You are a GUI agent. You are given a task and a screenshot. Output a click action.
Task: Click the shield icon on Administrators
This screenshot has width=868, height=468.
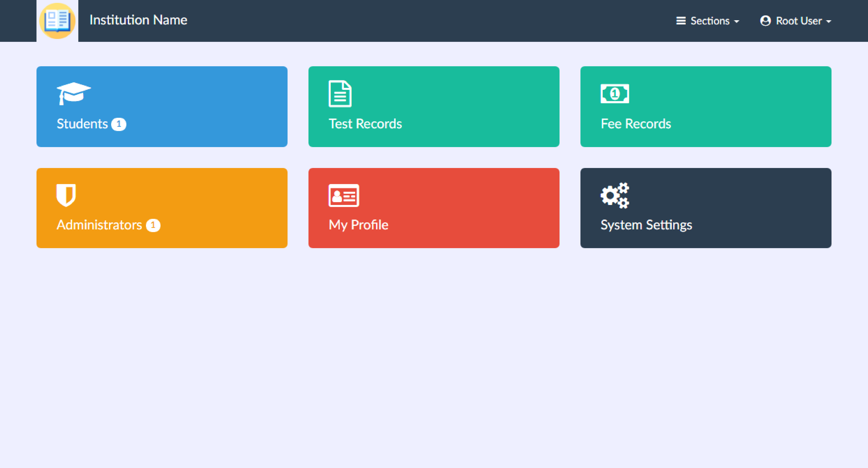pyautogui.click(x=66, y=195)
